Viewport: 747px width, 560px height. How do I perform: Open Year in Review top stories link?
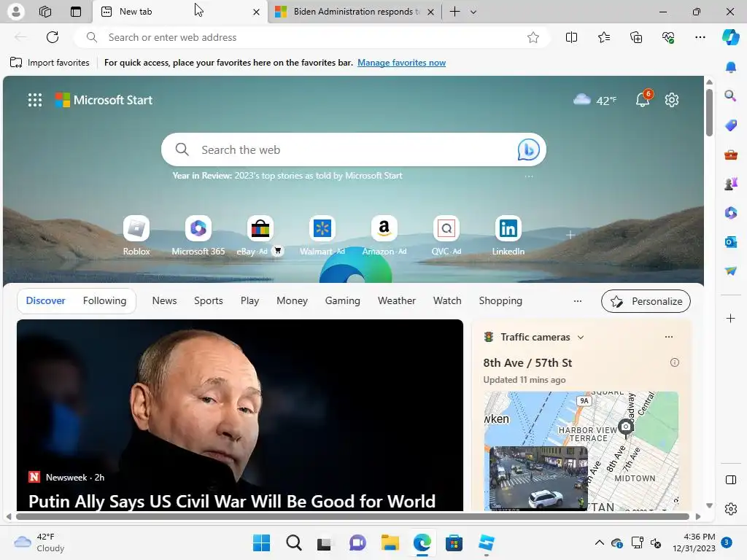click(287, 175)
